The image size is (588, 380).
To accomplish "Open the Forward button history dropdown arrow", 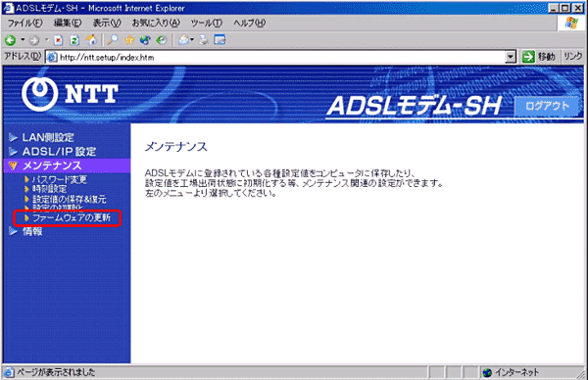I will (x=46, y=39).
